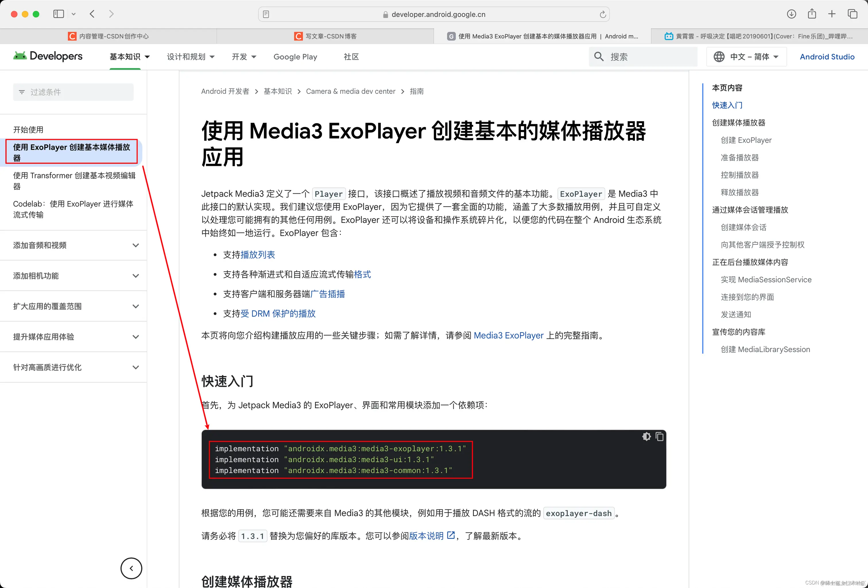Viewport: 868px width, 588px height.
Task: Open the external link icon beside 版本说明
Action: (451, 535)
